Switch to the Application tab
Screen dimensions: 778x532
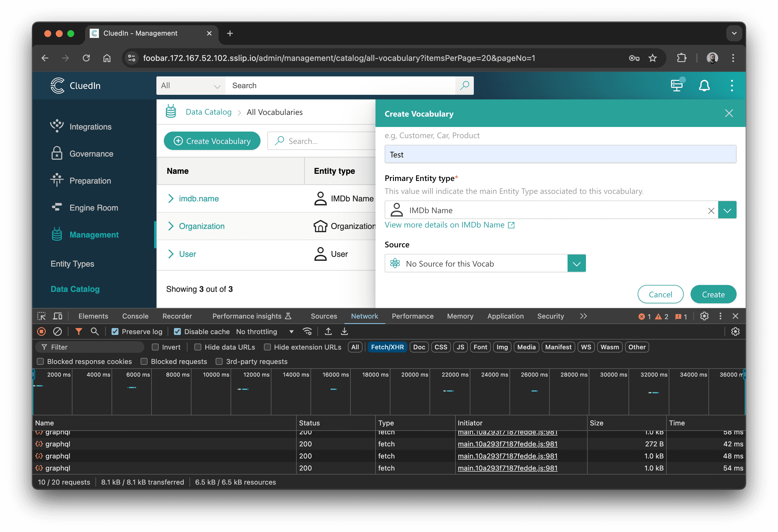(x=505, y=316)
